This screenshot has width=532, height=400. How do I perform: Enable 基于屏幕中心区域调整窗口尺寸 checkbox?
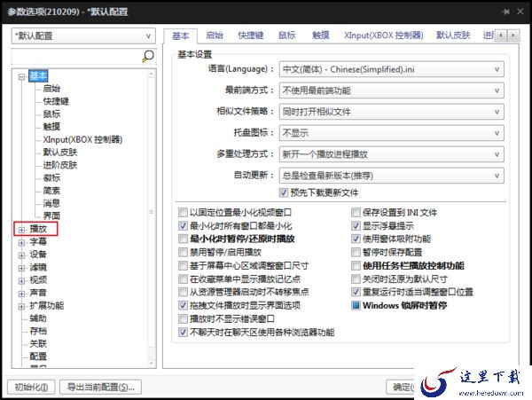[x=183, y=266]
